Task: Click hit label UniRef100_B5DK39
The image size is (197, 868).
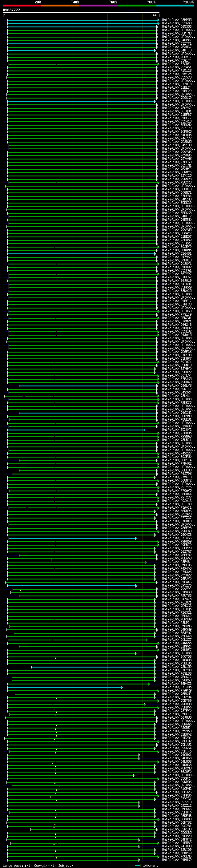Action: point(177,203)
